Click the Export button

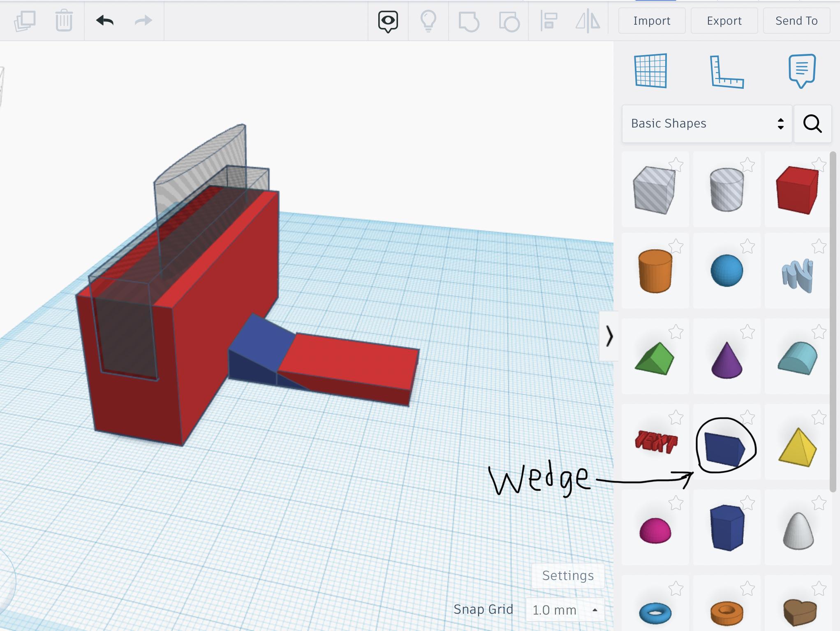[x=724, y=21]
